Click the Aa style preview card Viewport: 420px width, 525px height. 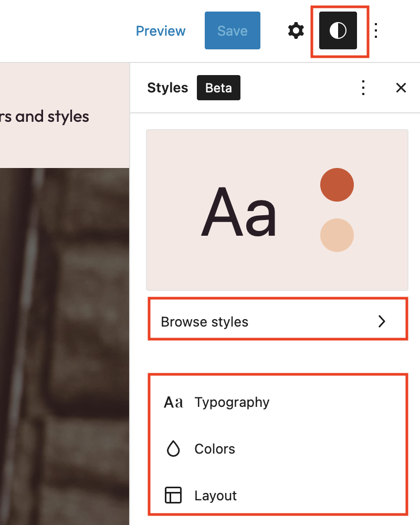pos(277,210)
